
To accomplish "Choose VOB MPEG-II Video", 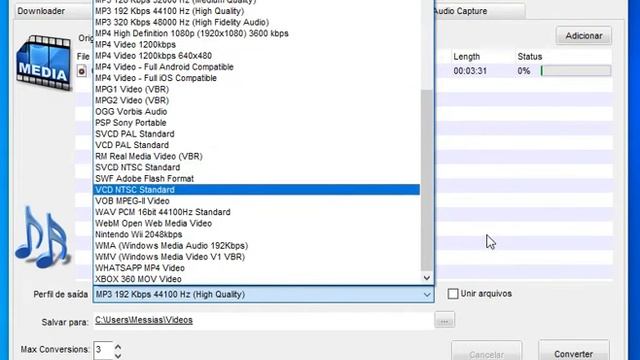I will point(256,201).
